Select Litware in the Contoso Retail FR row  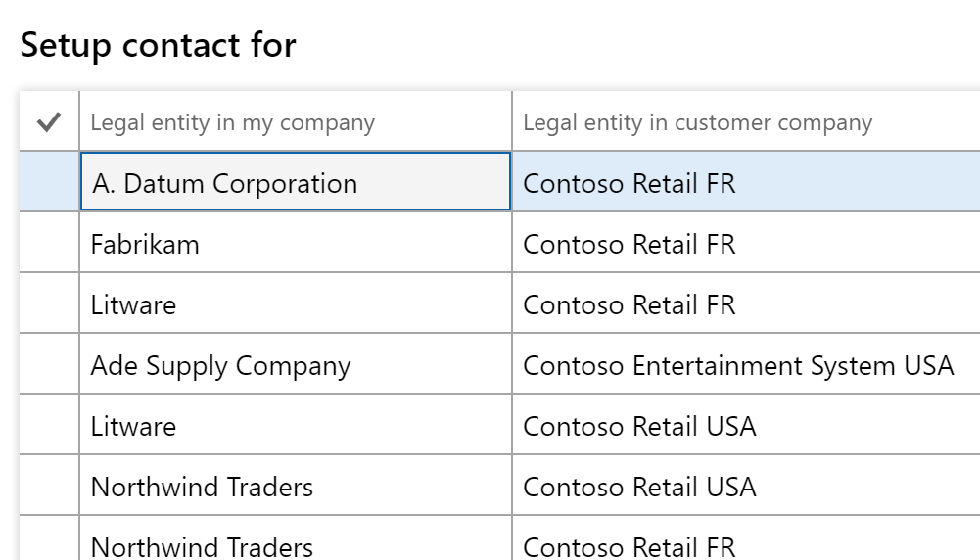133,304
